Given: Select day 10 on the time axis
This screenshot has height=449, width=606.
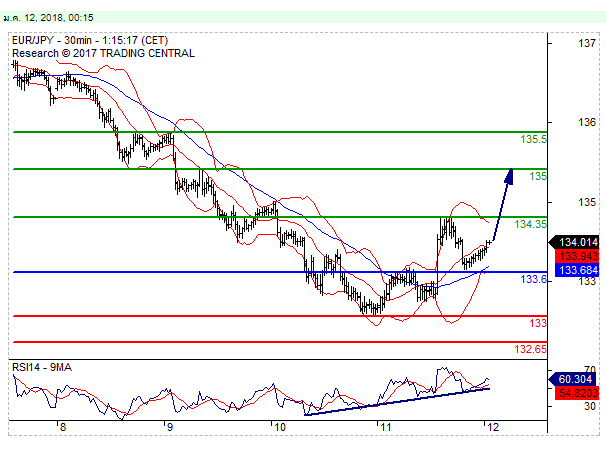Looking at the screenshot, I should 277,427.
